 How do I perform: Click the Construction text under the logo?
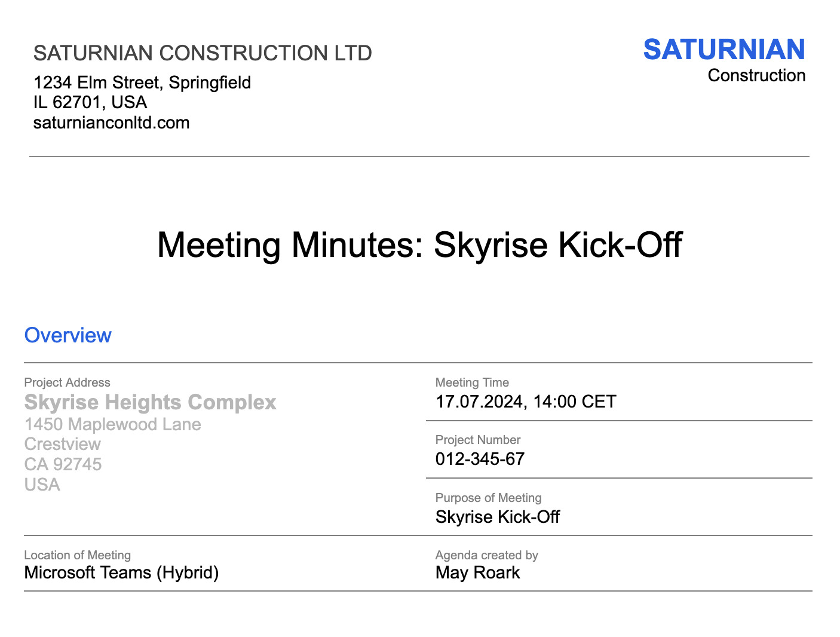click(756, 76)
